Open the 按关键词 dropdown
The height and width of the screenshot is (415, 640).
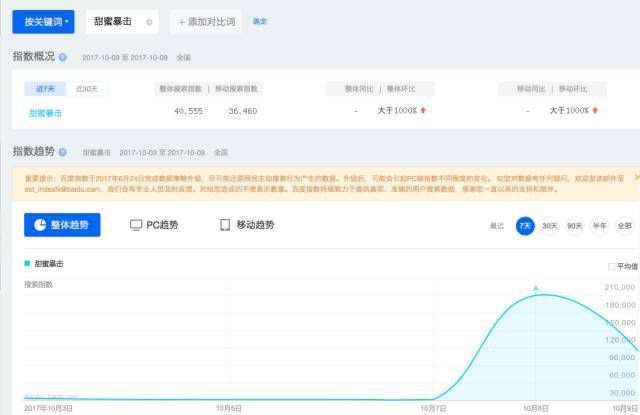click(43, 22)
